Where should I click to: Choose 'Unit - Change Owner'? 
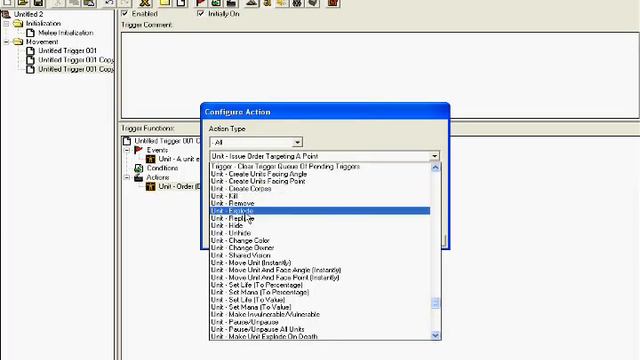(x=320, y=248)
